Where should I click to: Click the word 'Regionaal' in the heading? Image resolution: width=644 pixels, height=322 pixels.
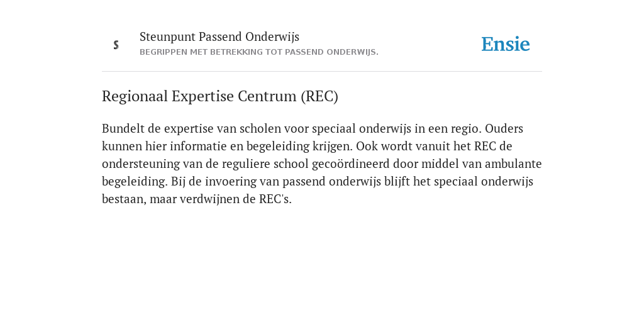(x=135, y=96)
